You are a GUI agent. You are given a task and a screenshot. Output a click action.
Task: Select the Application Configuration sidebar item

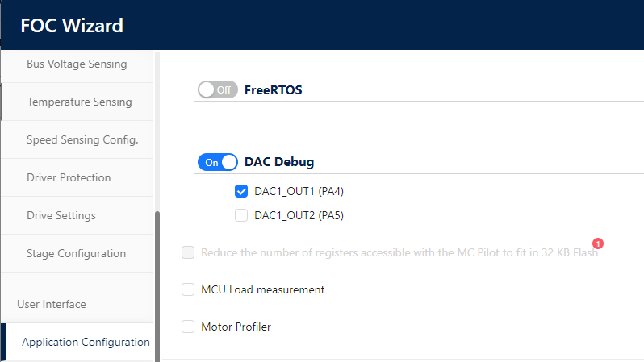coord(86,342)
